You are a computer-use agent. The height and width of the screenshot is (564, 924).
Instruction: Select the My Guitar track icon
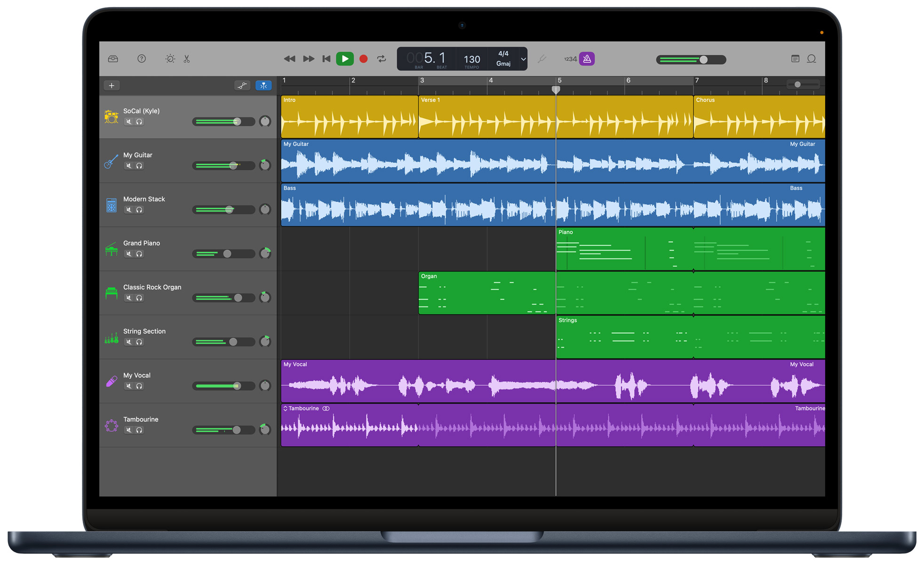pyautogui.click(x=112, y=161)
